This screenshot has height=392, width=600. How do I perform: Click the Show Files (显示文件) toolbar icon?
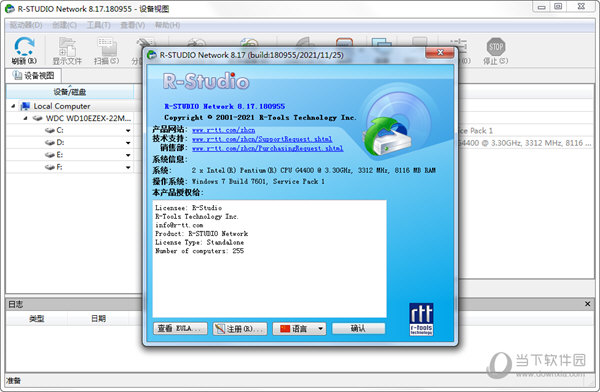tap(67, 47)
